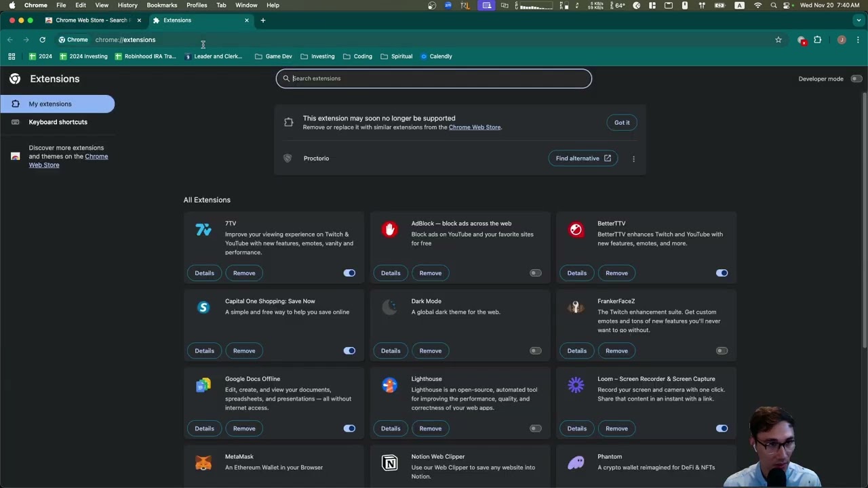
Task: Click the Chrome profile avatar icon
Action: tap(842, 40)
